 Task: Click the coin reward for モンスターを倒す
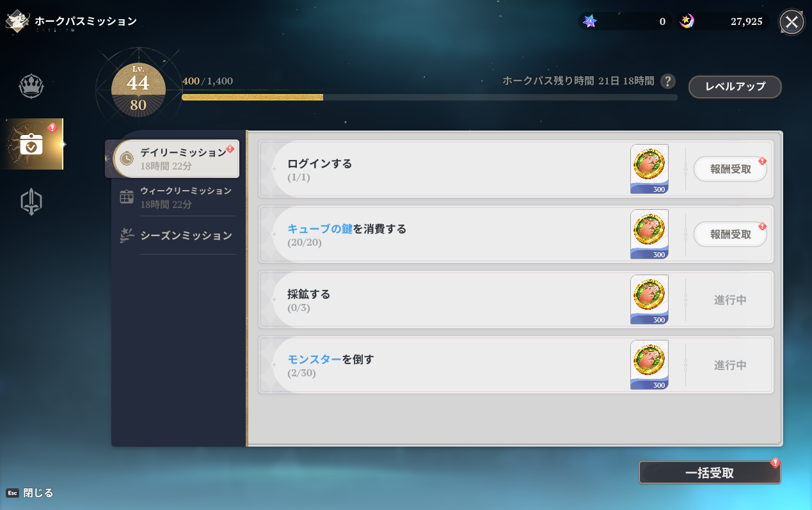click(x=649, y=364)
